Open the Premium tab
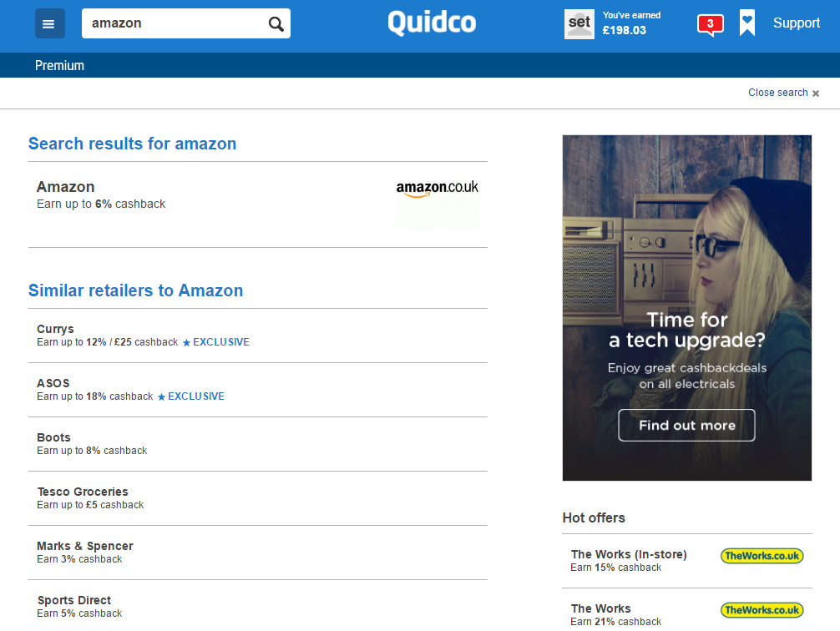Image resolution: width=840 pixels, height=631 pixels. coord(59,65)
